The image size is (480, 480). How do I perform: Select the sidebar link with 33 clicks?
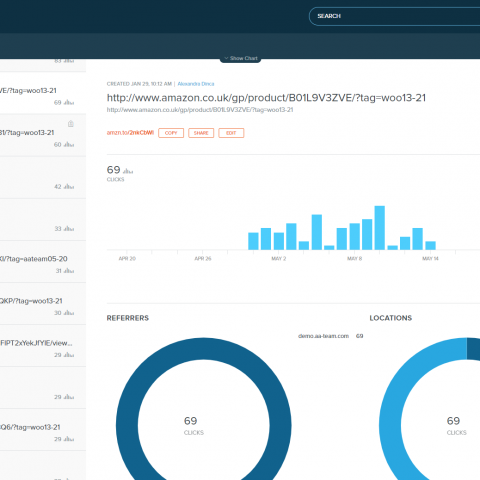[43, 219]
